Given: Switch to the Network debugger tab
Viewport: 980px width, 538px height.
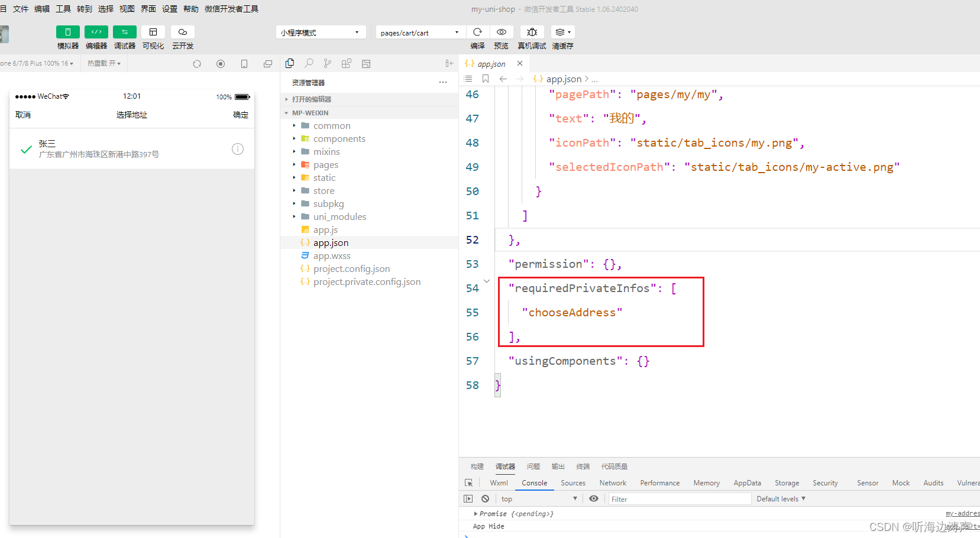Looking at the screenshot, I should 612,482.
